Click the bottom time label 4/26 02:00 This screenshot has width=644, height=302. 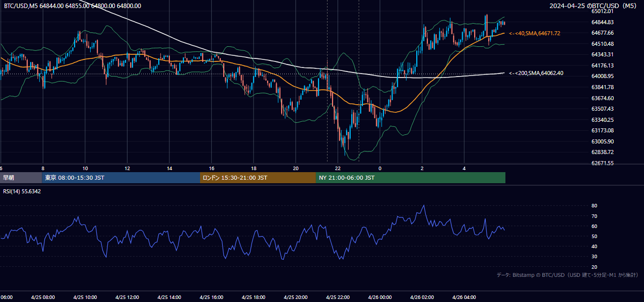pos(422,297)
